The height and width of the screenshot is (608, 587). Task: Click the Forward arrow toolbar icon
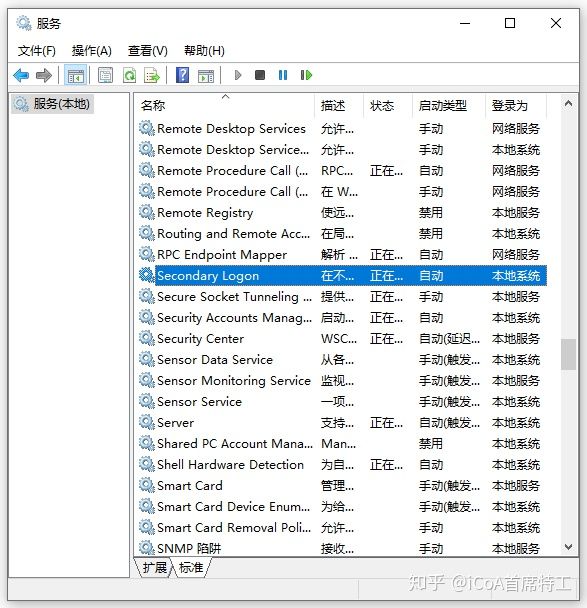pos(43,75)
